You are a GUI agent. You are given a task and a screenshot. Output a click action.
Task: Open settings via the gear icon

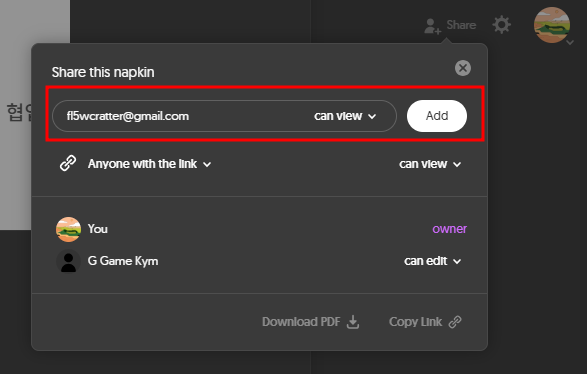point(501,25)
